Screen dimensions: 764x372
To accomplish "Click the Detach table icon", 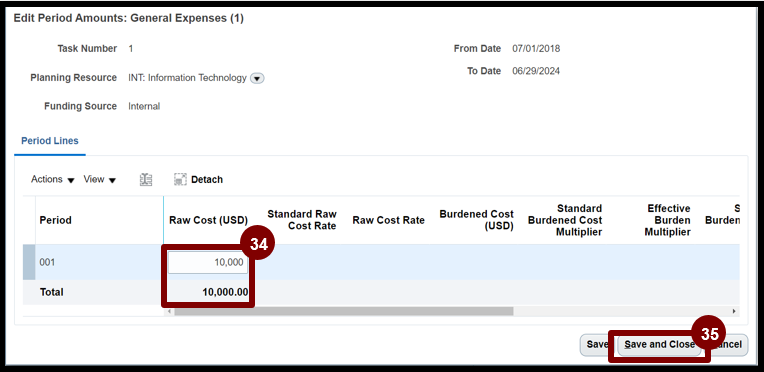I will click(198, 180).
